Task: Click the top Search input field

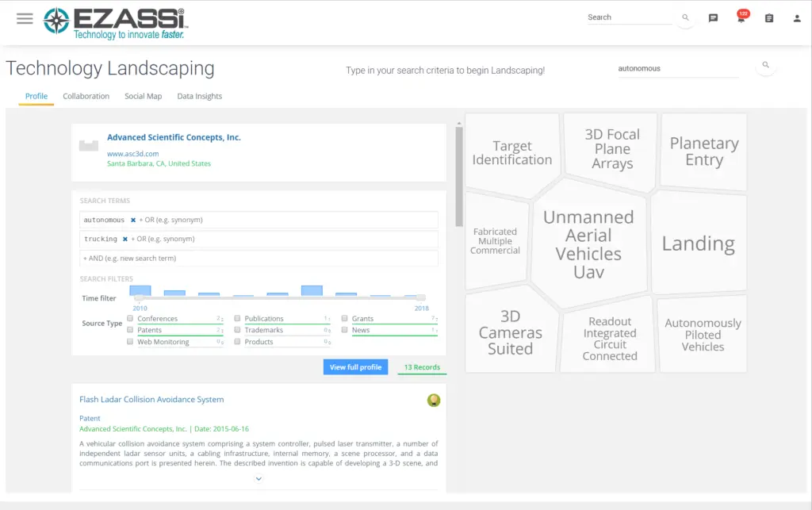Action: [629, 17]
